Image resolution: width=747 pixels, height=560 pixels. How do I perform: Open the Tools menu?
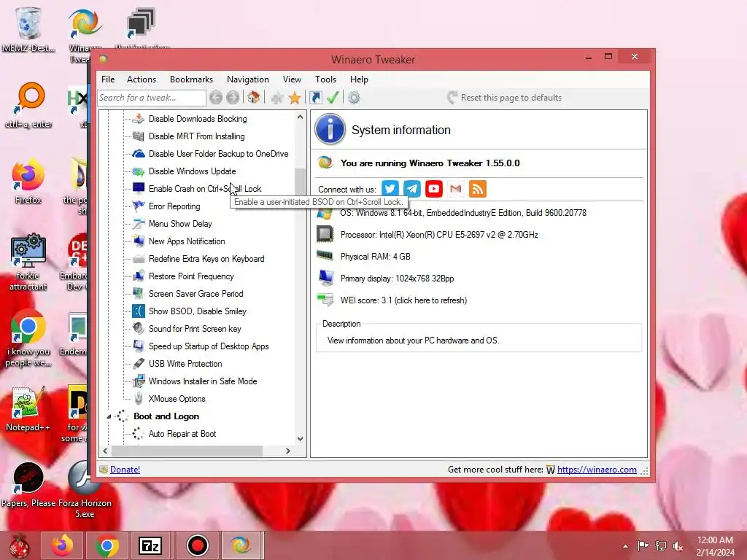tap(326, 79)
